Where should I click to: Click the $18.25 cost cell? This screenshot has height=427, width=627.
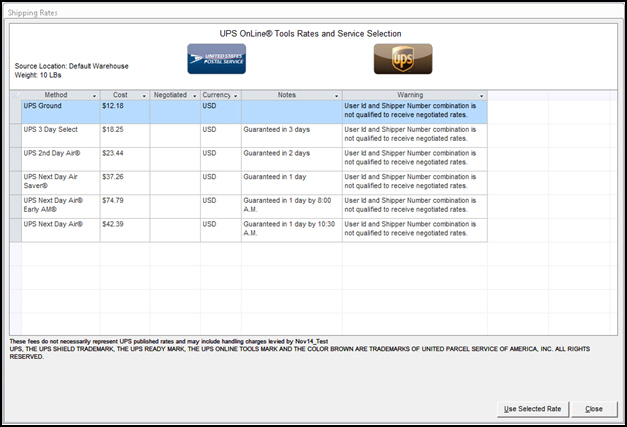[125, 135]
